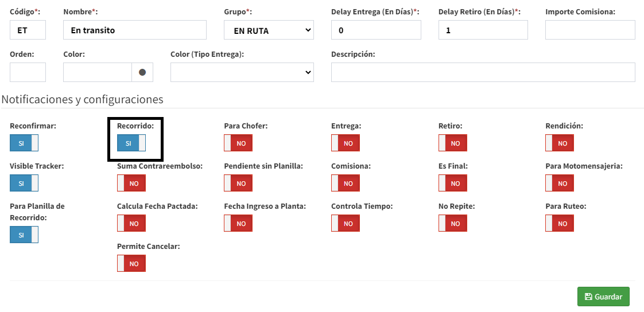Open the Grupo dropdown showing EN RUTA

pyautogui.click(x=269, y=30)
